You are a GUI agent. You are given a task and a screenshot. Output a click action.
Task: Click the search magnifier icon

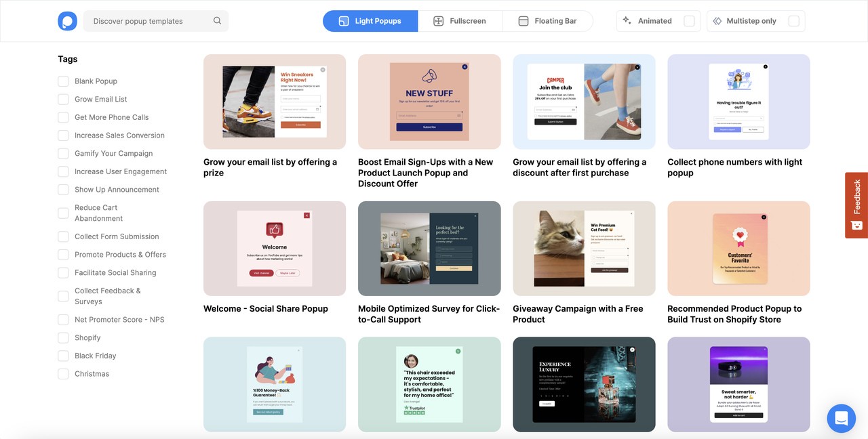[217, 21]
